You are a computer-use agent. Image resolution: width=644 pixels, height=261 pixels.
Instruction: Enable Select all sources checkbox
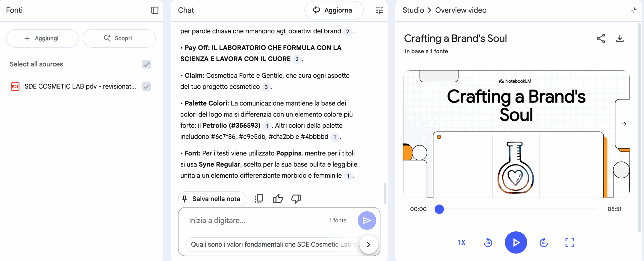pyautogui.click(x=146, y=64)
